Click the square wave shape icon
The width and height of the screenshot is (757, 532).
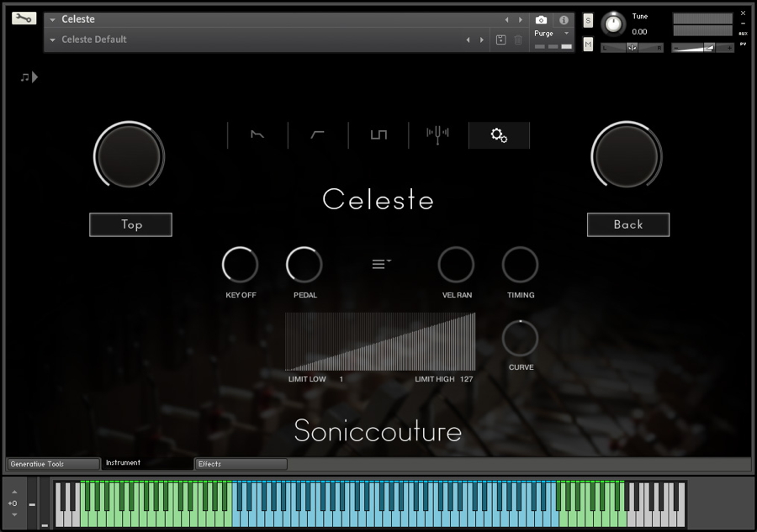tap(378, 134)
